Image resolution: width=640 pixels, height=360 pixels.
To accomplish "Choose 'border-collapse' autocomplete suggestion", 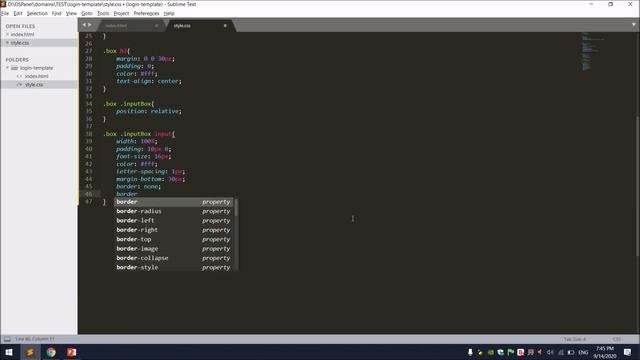I will pyautogui.click(x=174, y=258).
